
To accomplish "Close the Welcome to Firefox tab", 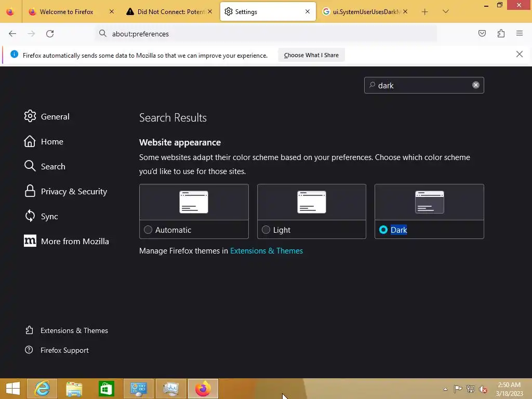I will pos(112,11).
